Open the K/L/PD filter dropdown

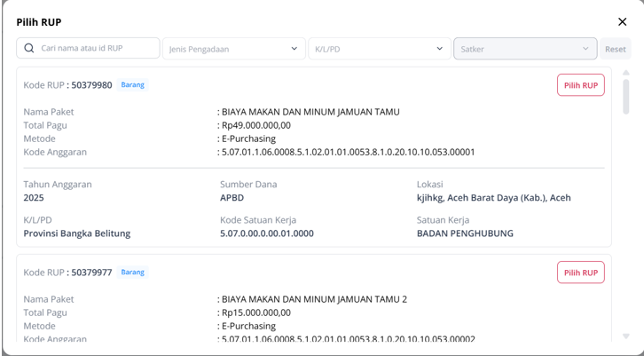point(380,49)
